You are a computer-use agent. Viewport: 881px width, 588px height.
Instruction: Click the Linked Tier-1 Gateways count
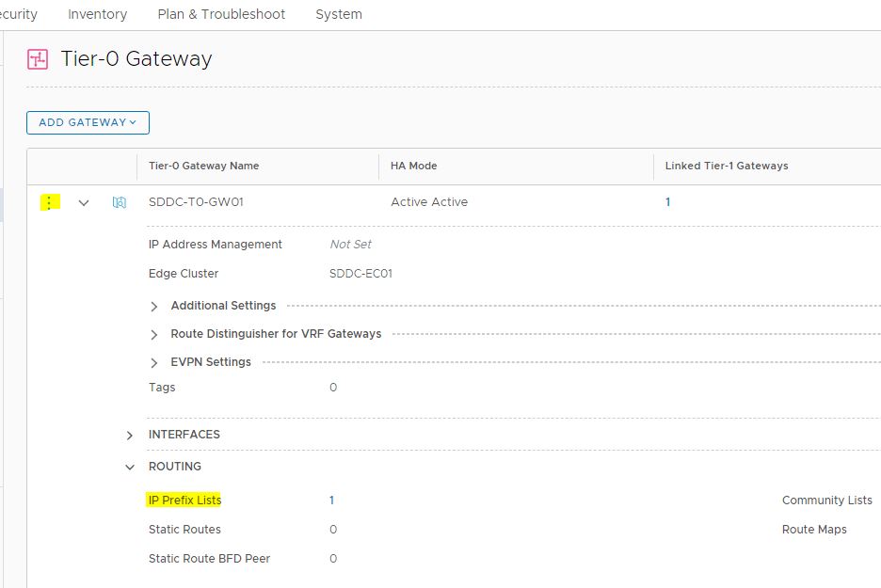click(668, 202)
